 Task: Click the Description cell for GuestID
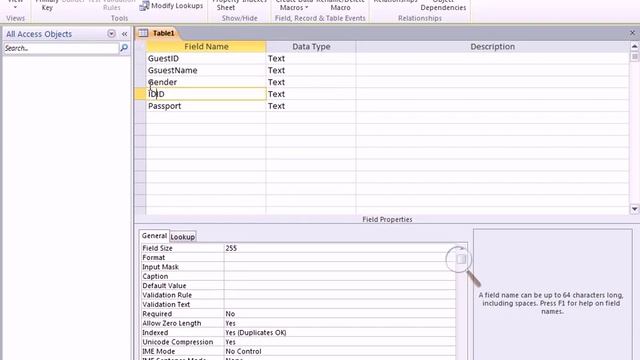(492, 58)
